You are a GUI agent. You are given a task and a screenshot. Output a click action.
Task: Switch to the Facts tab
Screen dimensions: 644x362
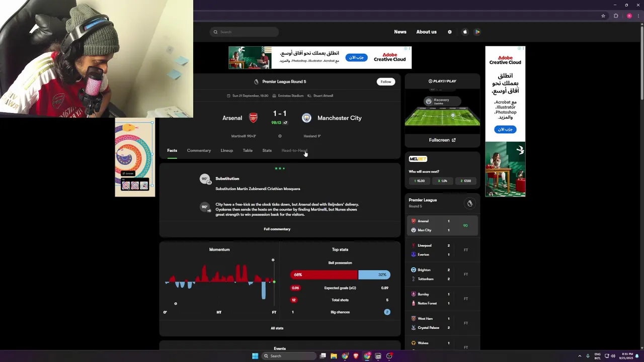pyautogui.click(x=172, y=150)
